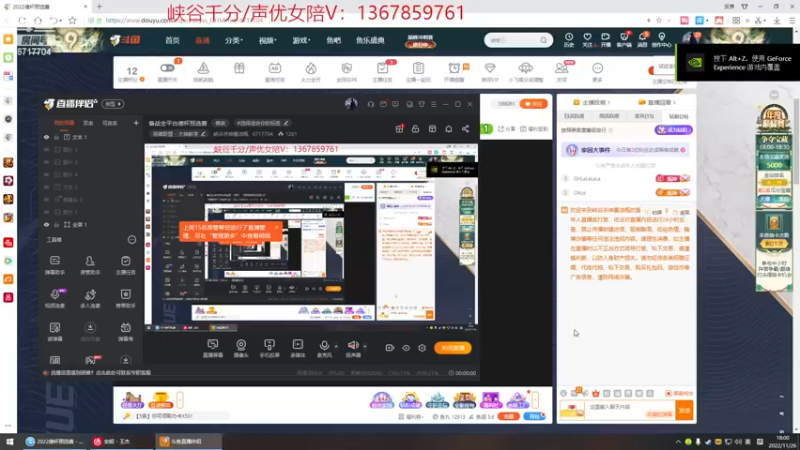This screenshot has height=450, width=800.
Task: Add 摄像头 camera source
Action: (x=241, y=348)
